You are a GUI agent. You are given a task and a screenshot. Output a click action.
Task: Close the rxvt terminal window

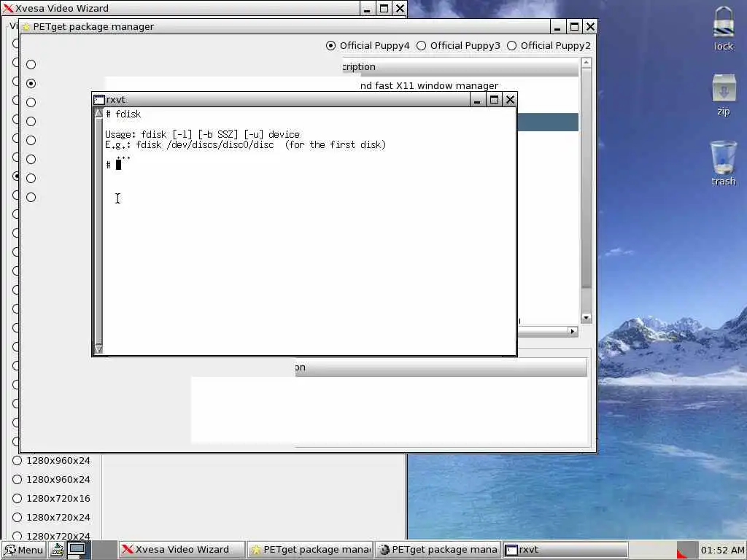tap(510, 99)
